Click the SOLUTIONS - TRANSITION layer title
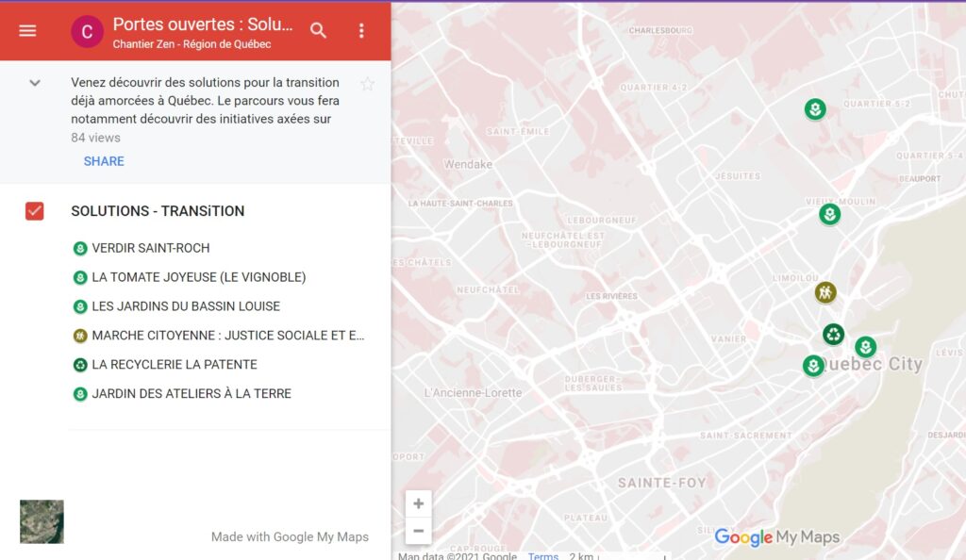Image resolution: width=966 pixels, height=560 pixels. tap(158, 211)
